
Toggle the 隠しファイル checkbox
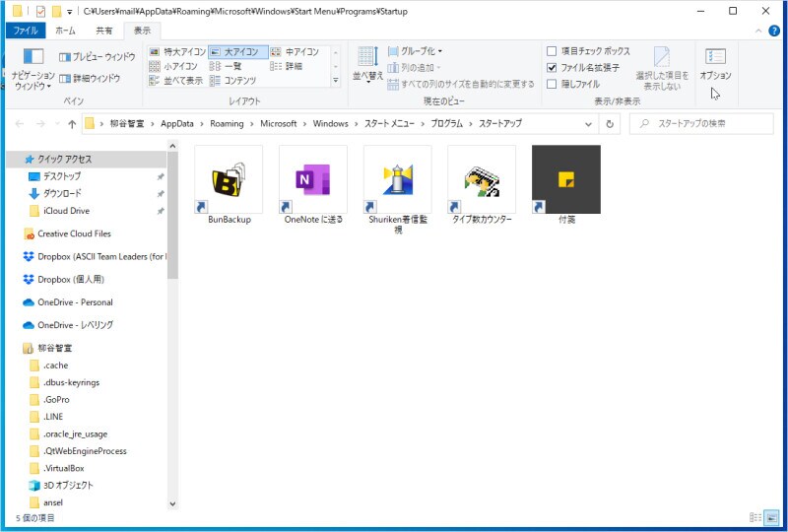click(x=552, y=84)
